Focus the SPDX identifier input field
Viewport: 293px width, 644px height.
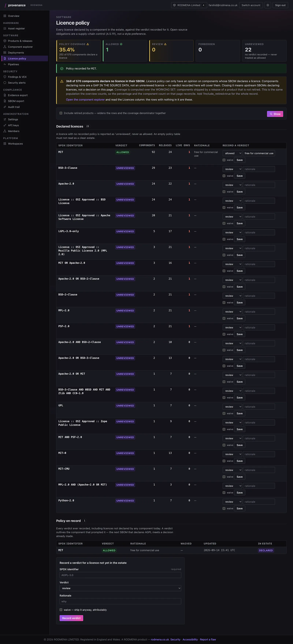[x=120, y=575]
